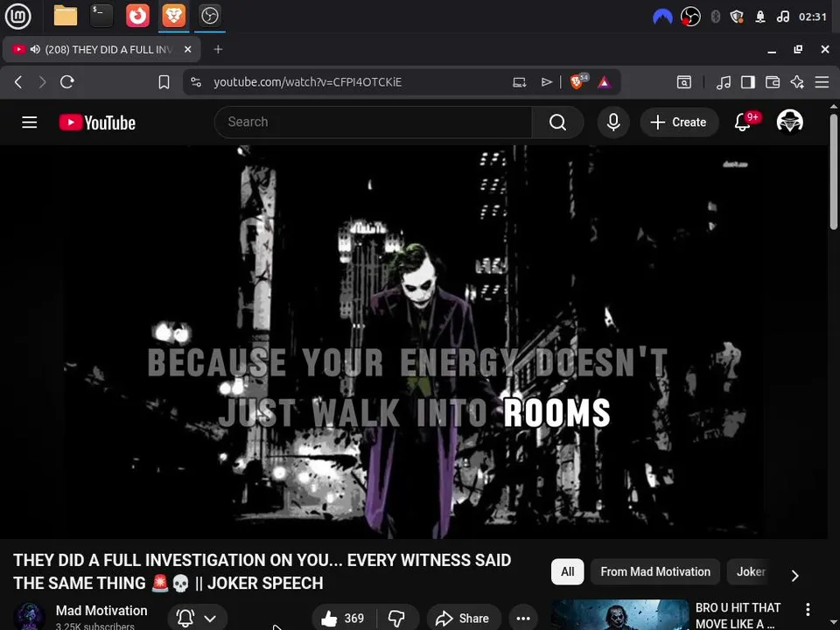Open options for BRO U HIT THAT video
Image resolution: width=840 pixels, height=630 pixels.
tap(808, 609)
